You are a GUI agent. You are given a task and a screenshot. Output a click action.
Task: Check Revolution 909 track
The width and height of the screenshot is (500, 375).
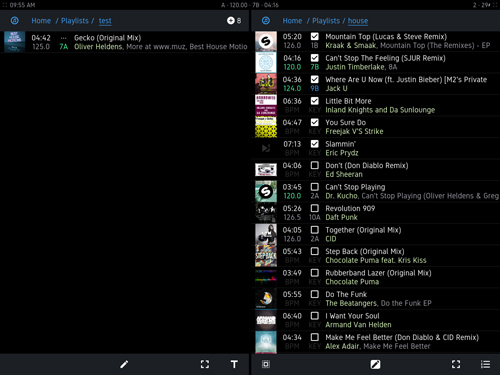(314, 208)
